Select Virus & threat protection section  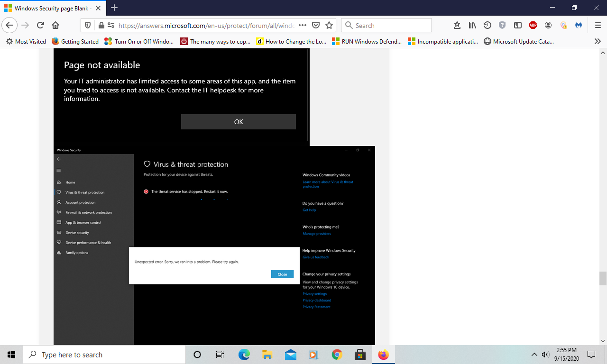pos(85,192)
